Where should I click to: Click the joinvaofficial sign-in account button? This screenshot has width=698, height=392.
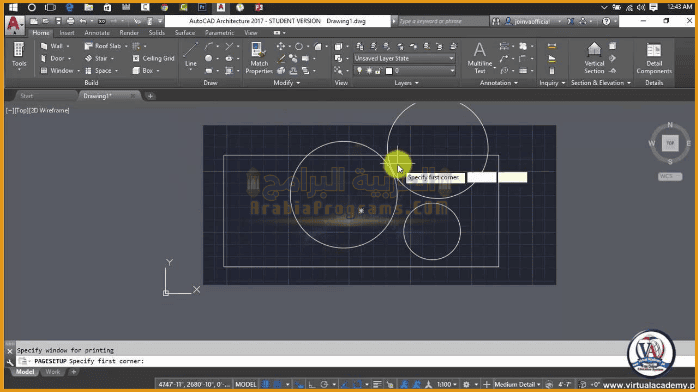point(532,21)
